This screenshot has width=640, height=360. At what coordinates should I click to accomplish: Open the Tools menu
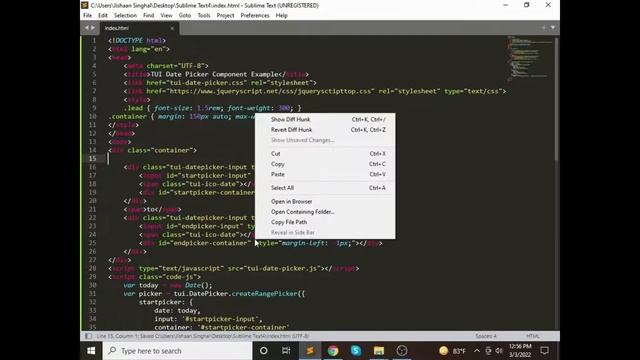tap(204, 16)
